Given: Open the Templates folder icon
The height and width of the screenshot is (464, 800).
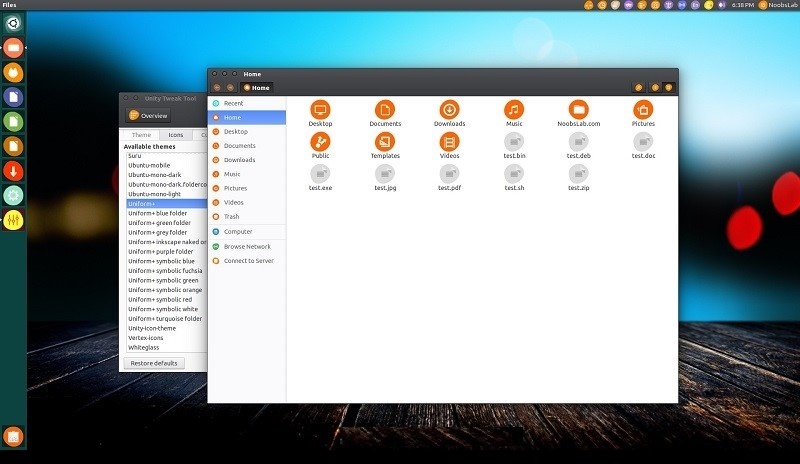Looking at the screenshot, I should coord(385,142).
